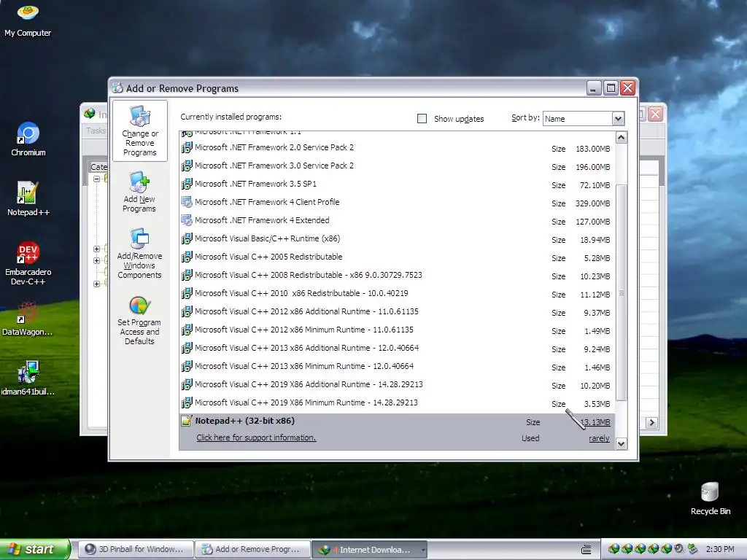Image resolution: width=747 pixels, height=560 pixels.
Task: Switch to 3D Pinball taskbar button
Action: click(x=136, y=549)
